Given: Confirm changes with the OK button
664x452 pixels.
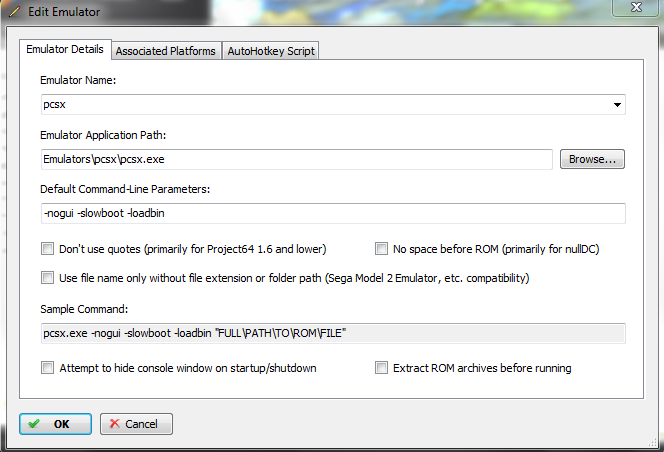Looking at the screenshot, I should [55, 424].
